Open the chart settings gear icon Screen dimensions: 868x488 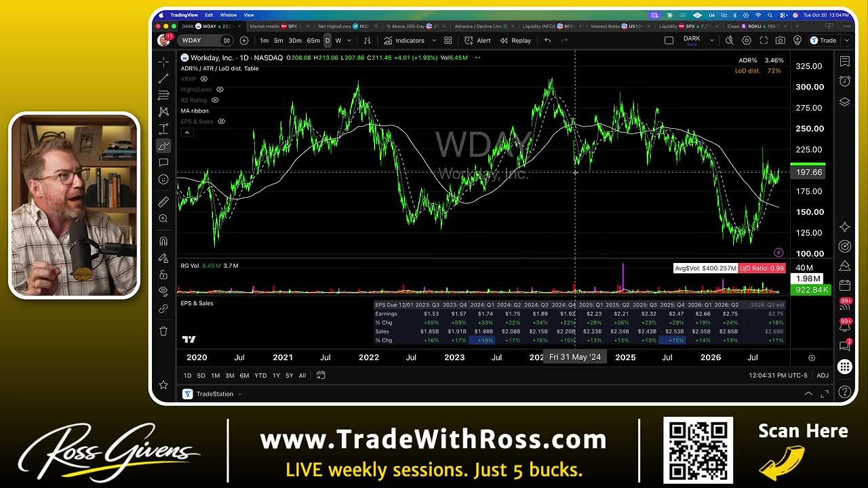pos(747,41)
